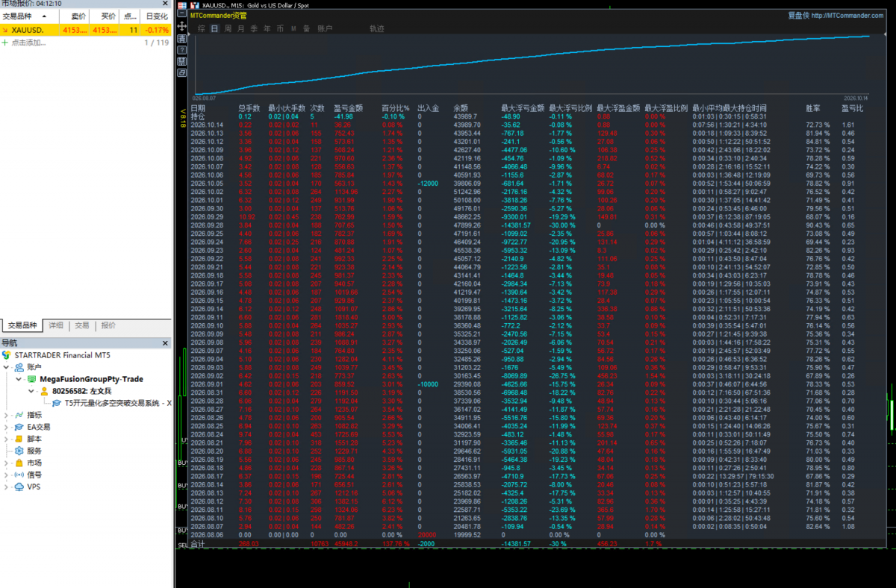
Task: Select the 月 monthly period in MTCommander
Action: click(x=240, y=28)
